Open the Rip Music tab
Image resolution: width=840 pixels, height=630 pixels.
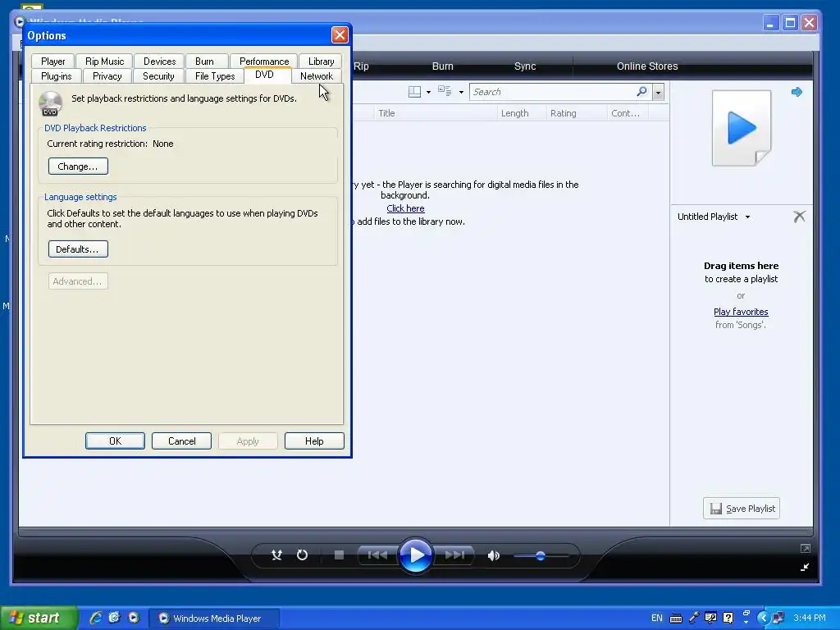104,61
